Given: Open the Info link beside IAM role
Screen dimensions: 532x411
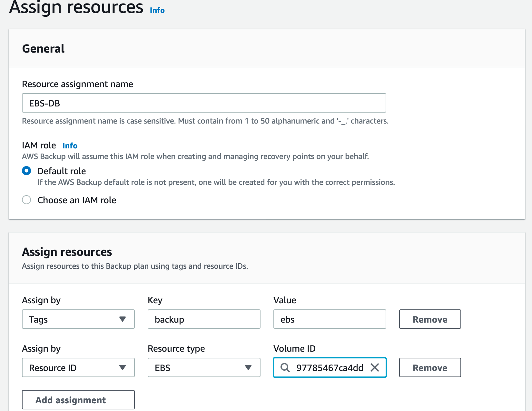Looking at the screenshot, I should pyautogui.click(x=70, y=145).
